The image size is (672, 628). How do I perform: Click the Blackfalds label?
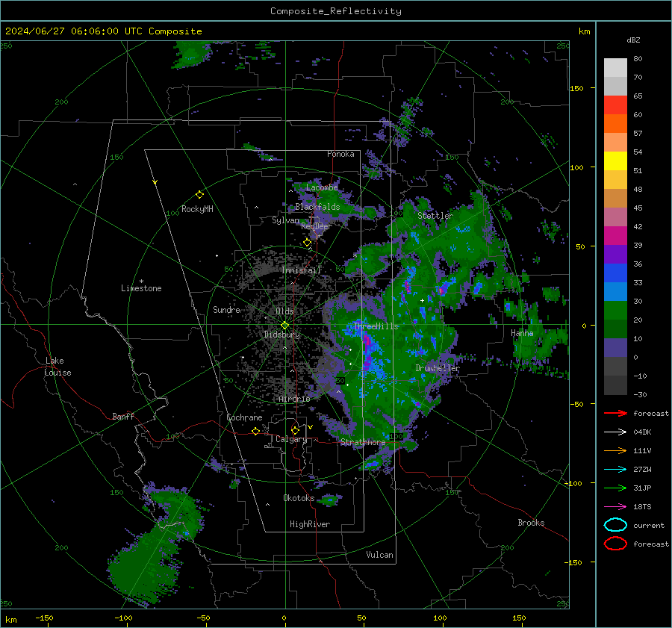pyautogui.click(x=317, y=207)
